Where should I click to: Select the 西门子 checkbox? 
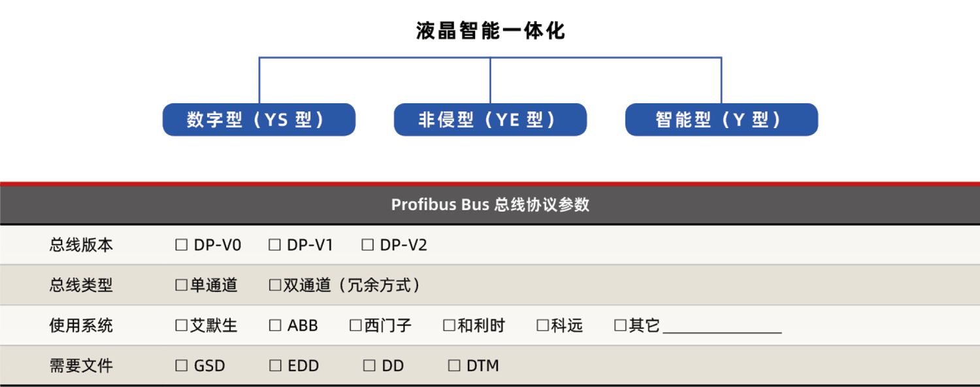coord(356,326)
